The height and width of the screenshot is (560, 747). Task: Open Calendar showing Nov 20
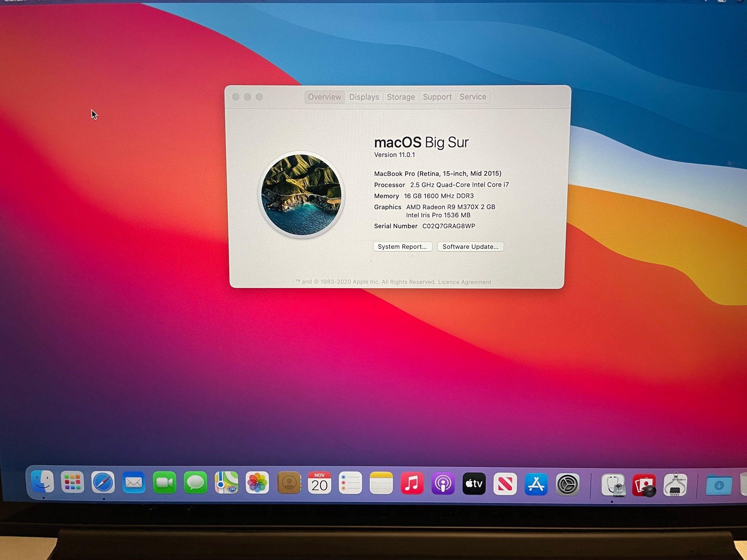(319, 483)
